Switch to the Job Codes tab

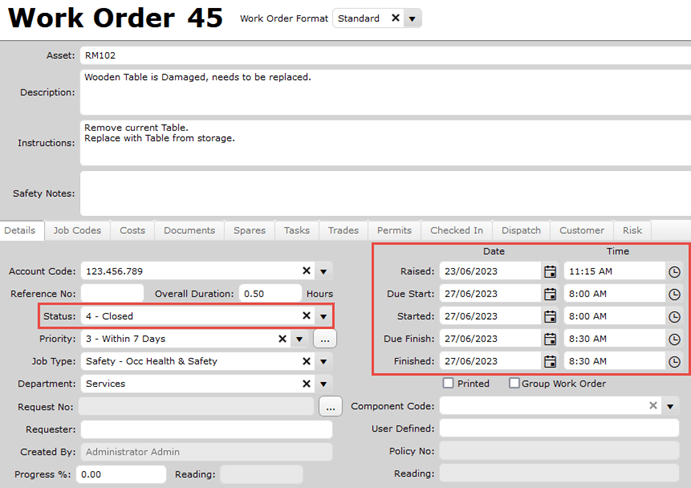78,231
